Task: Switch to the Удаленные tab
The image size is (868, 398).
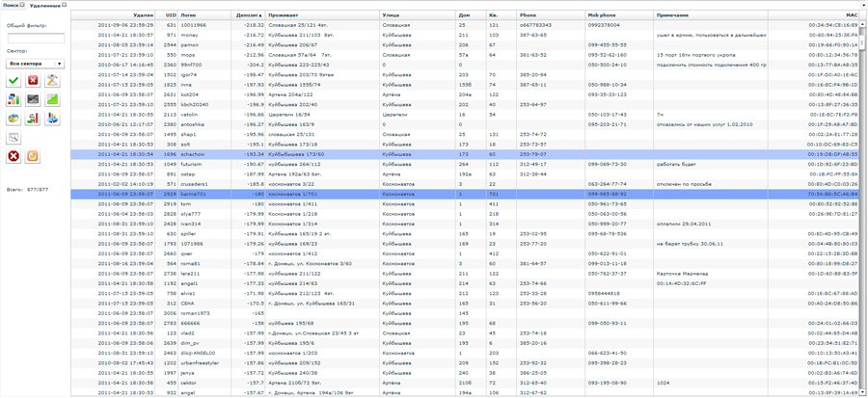Action: pyautogui.click(x=44, y=5)
